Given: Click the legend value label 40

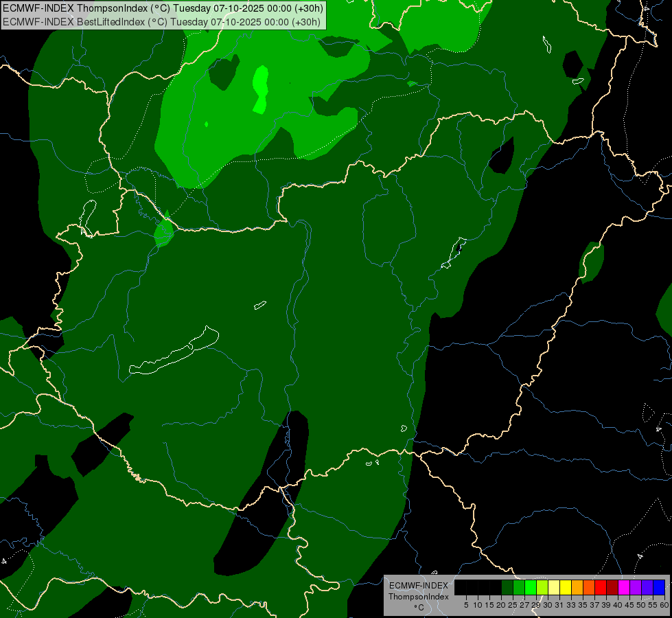Looking at the screenshot, I should [x=618, y=605].
